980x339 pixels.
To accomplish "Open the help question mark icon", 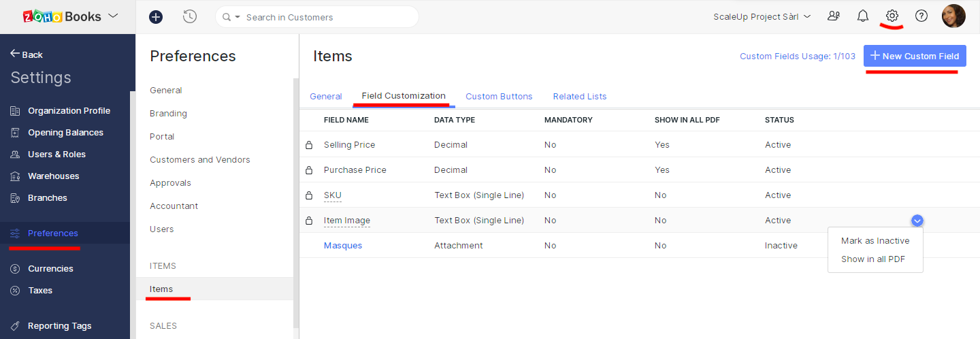I will pos(921,16).
